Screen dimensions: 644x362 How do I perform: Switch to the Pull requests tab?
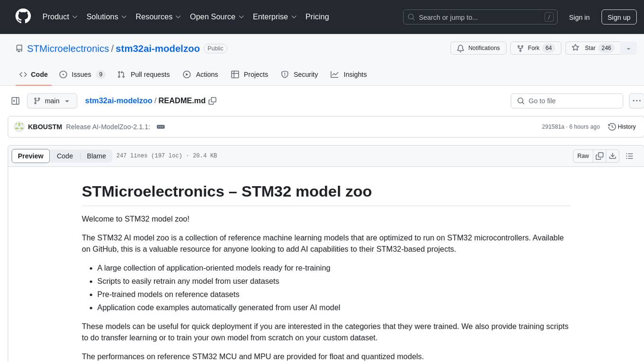tap(143, 74)
